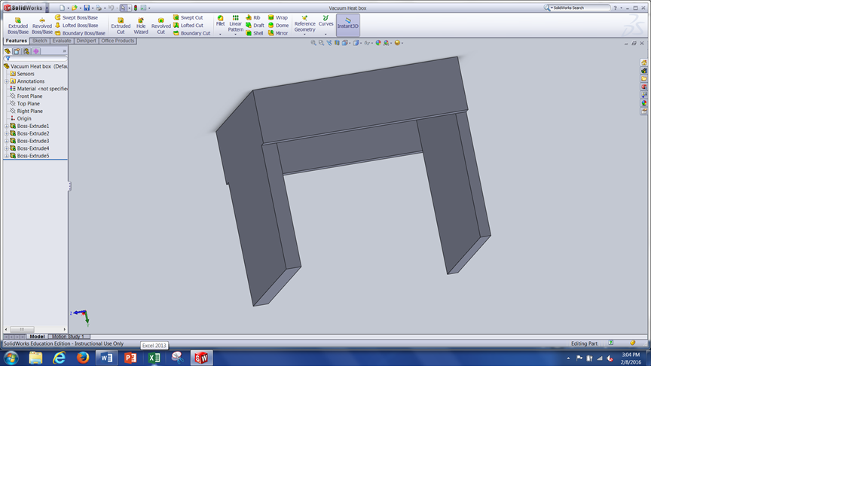The width and height of the screenshot is (868, 488).
Task: Expand the Annotations folder
Action: click(x=7, y=81)
